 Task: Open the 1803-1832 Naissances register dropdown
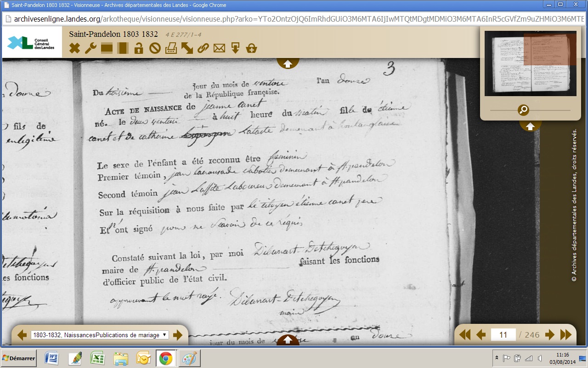pos(100,335)
